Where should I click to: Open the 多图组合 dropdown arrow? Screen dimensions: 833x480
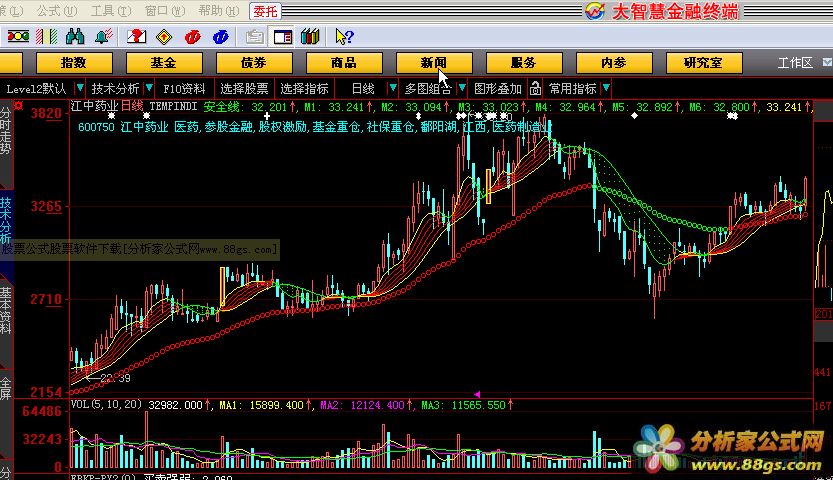coord(462,88)
